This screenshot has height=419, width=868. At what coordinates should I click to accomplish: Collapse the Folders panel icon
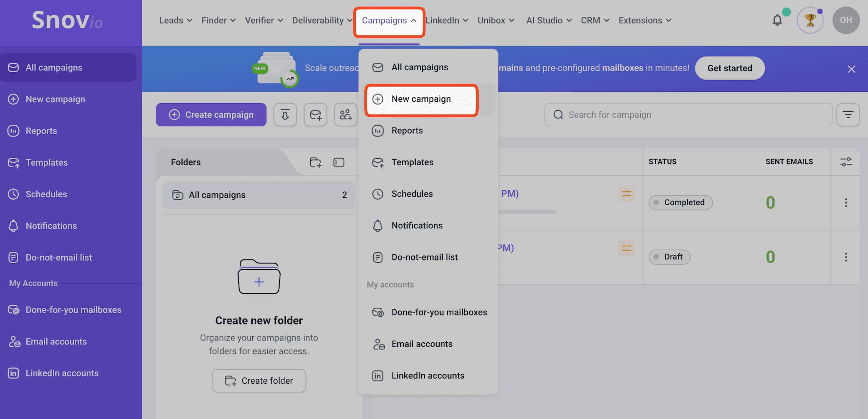[339, 162]
